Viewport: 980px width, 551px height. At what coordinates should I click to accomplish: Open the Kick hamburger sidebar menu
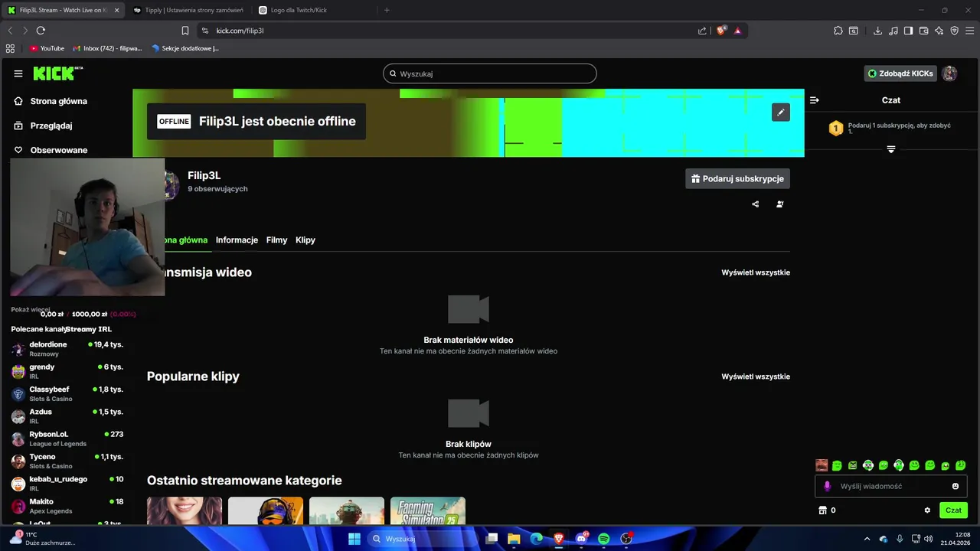click(18, 73)
